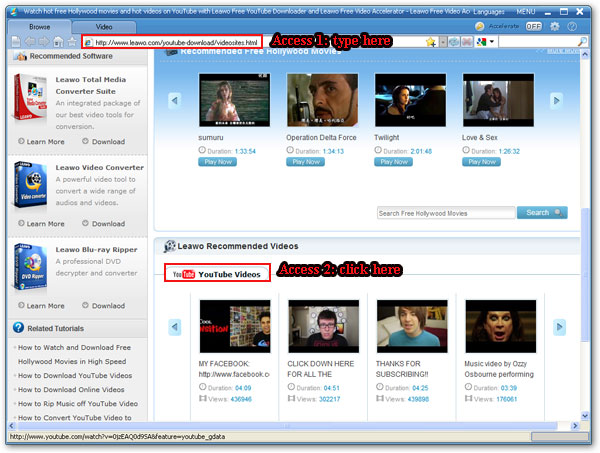Click the Related Tutorials question mark icon
The height and width of the screenshot is (453, 600).
(x=18, y=328)
